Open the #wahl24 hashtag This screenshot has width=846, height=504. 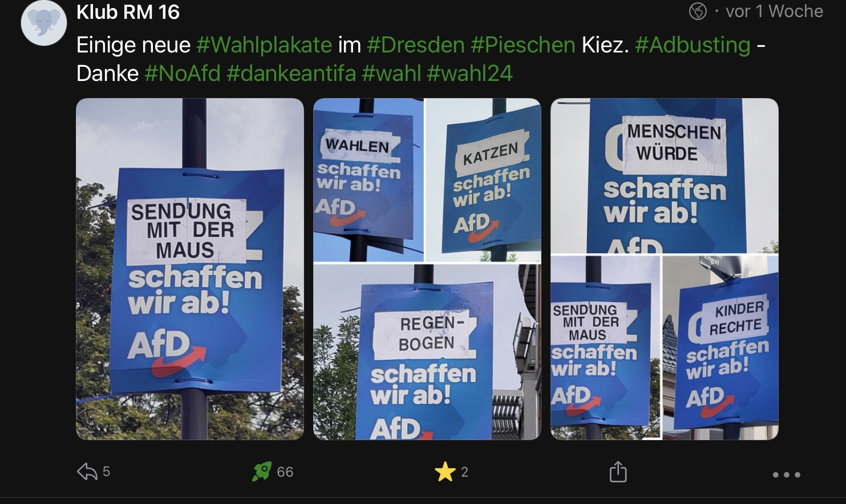pyautogui.click(x=469, y=74)
